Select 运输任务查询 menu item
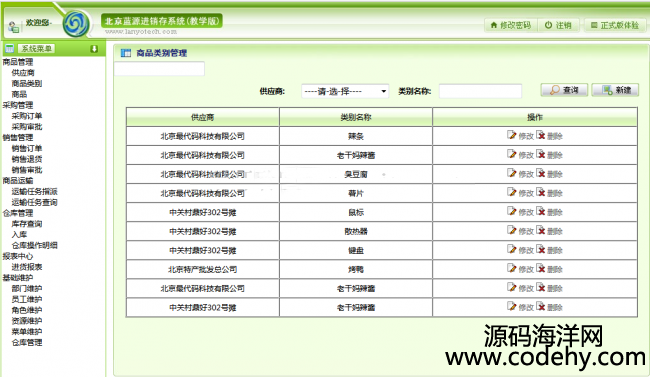The image size is (650, 377). pyautogui.click(x=34, y=202)
